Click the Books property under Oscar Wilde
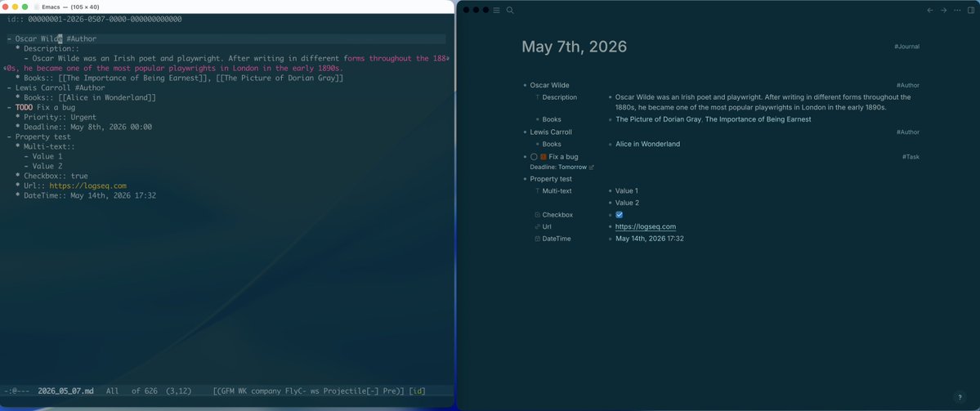The height and width of the screenshot is (411, 980). coord(552,119)
